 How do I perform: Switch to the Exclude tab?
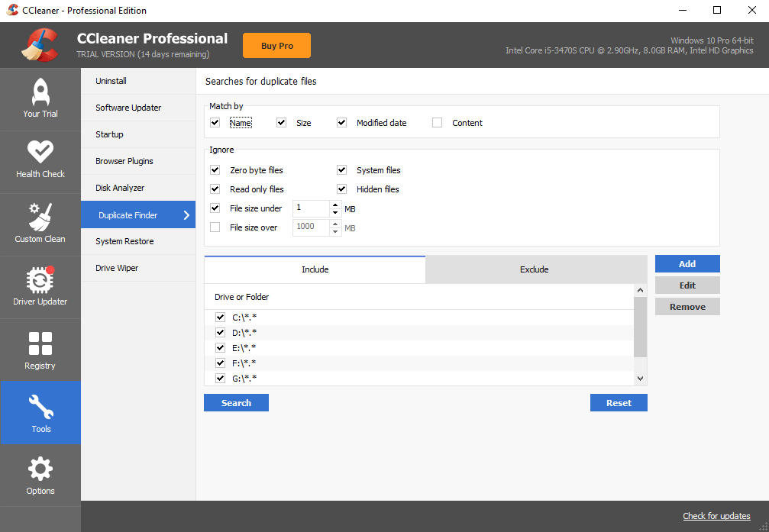(x=534, y=269)
